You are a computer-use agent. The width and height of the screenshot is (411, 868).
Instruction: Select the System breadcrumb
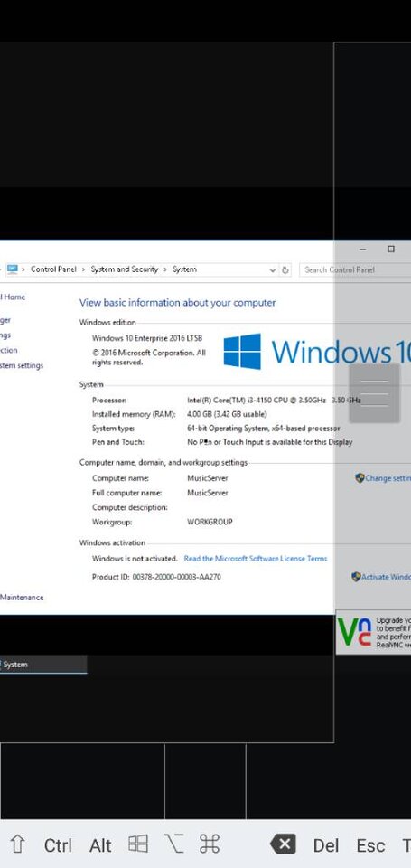tap(184, 269)
